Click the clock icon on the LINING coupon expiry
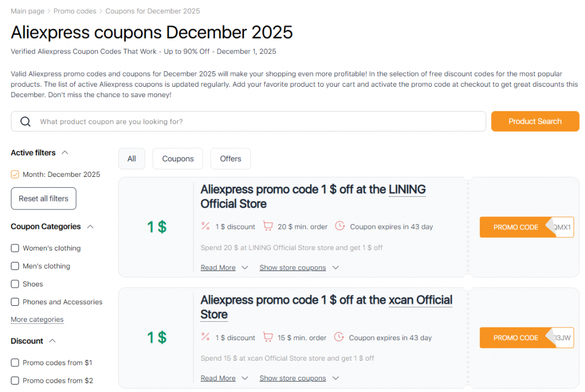Screen dimensions: 585x392 click(340, 226)
